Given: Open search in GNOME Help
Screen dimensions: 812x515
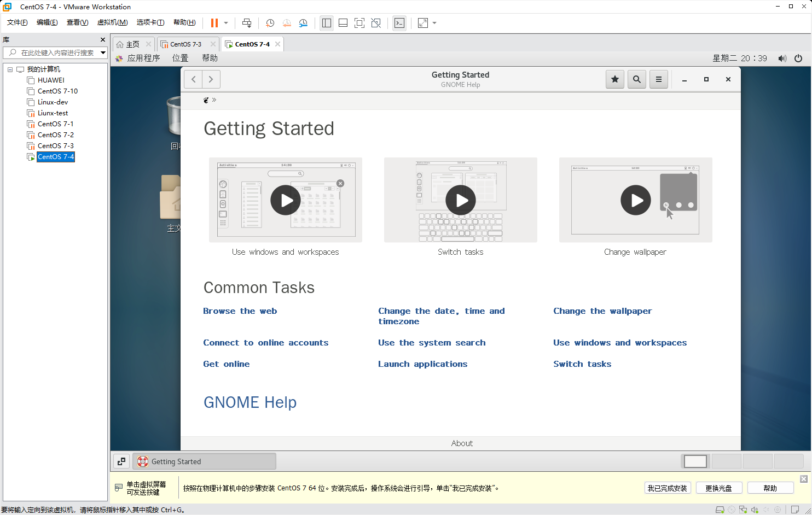Looking at the screenshot, I should [x=637, y=79].
